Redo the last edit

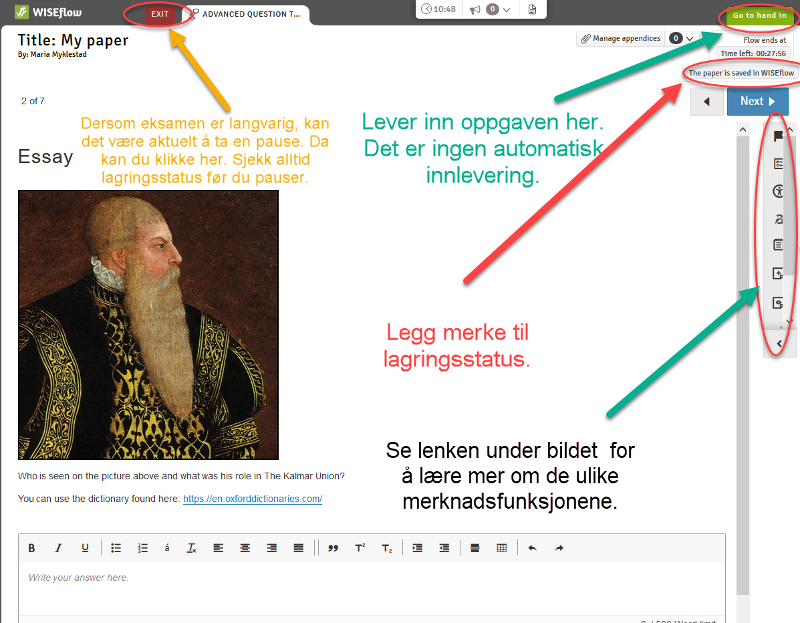(559, 548)
